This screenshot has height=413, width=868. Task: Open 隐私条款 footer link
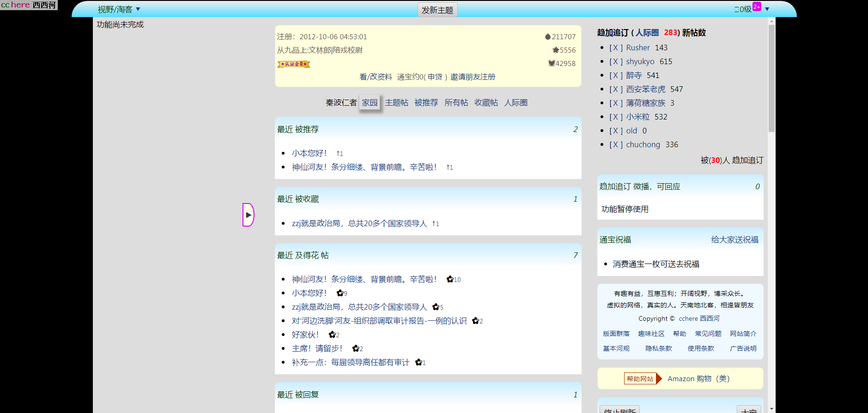click(658, 348)
